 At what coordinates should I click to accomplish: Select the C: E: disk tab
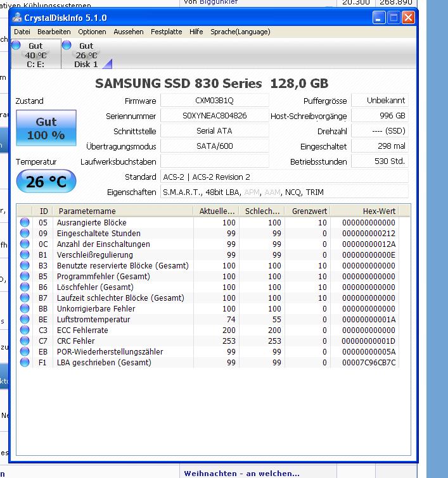(x=36, y=54)
